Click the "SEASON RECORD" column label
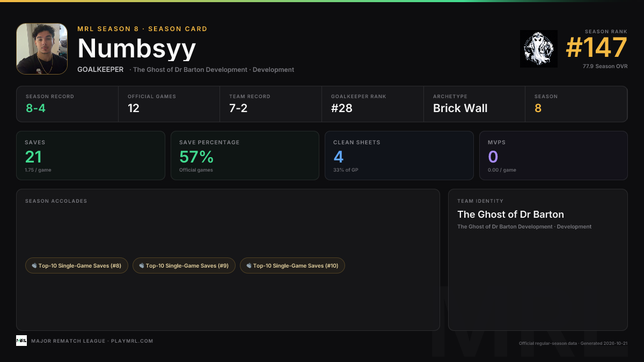Image resolution: width=644 pixels, height=362 pixels. pyautogui.click(x=50, y=97)
